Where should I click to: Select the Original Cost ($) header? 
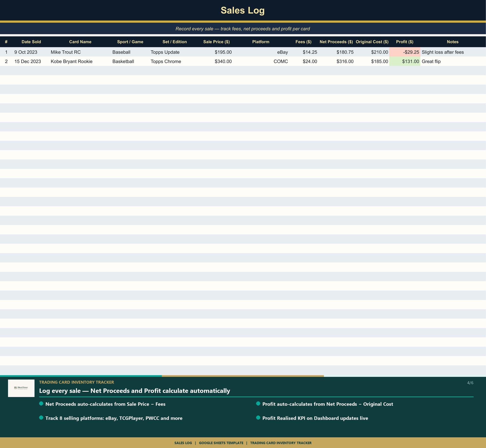[372, 42]
